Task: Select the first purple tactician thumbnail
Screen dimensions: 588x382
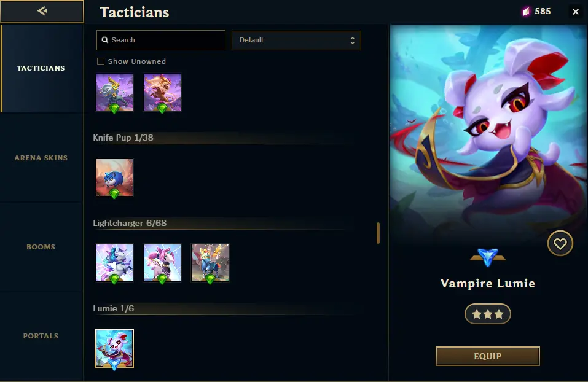Action: point(114,92)
